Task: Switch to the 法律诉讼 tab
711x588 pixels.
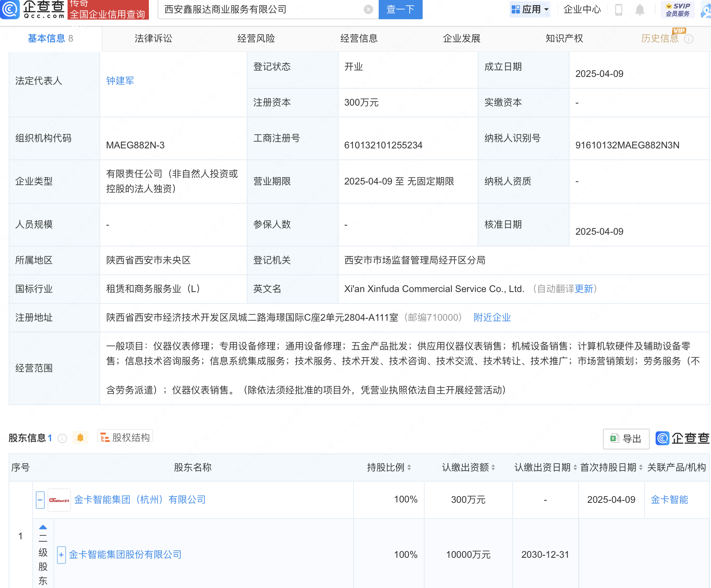Action: [153, 38]
